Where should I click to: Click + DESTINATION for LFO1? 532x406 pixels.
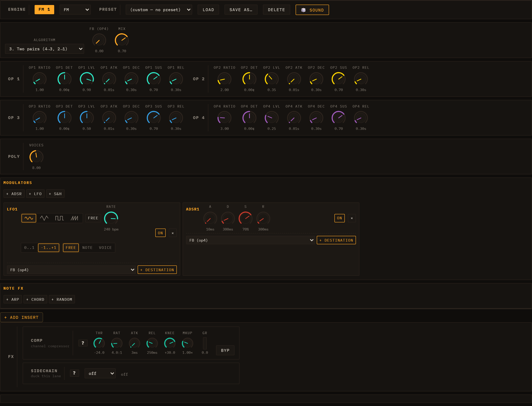point(157,270)
